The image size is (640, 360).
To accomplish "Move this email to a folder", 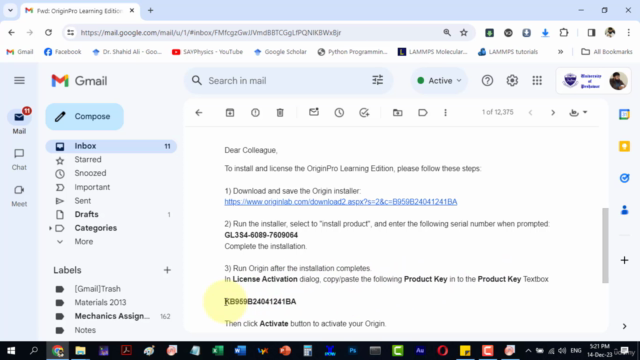I will point(397,113).
